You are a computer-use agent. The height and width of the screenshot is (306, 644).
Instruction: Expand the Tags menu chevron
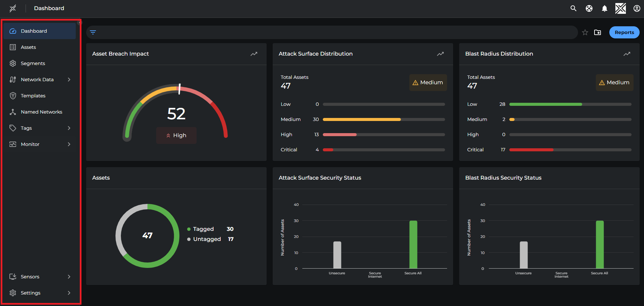coord(69,128)
